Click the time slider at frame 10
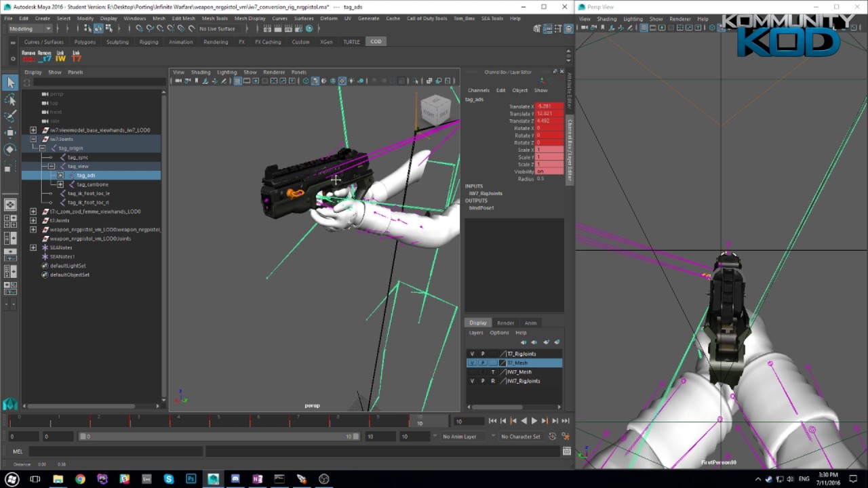868x488 pixels. (418, 421)
